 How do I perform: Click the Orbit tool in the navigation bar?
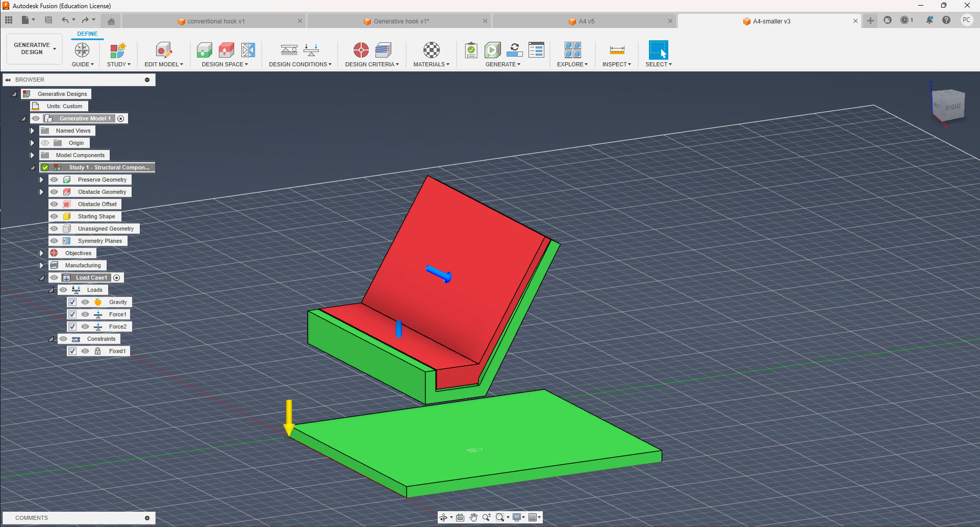coord(443,517)
